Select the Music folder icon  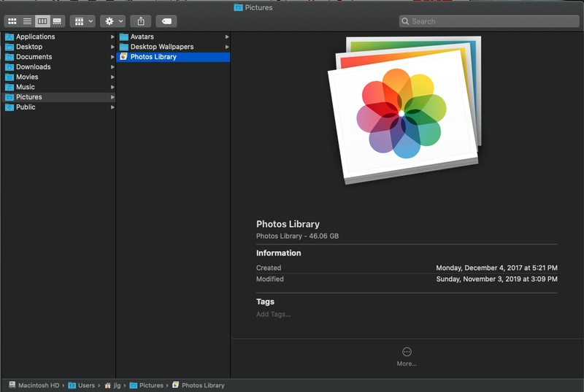[9, 87]
